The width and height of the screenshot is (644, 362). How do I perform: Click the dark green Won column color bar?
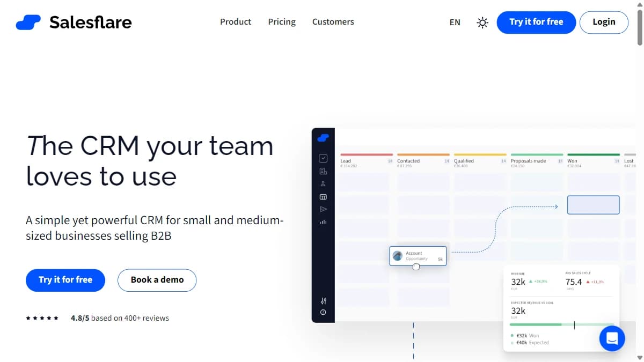click(594, 154)
